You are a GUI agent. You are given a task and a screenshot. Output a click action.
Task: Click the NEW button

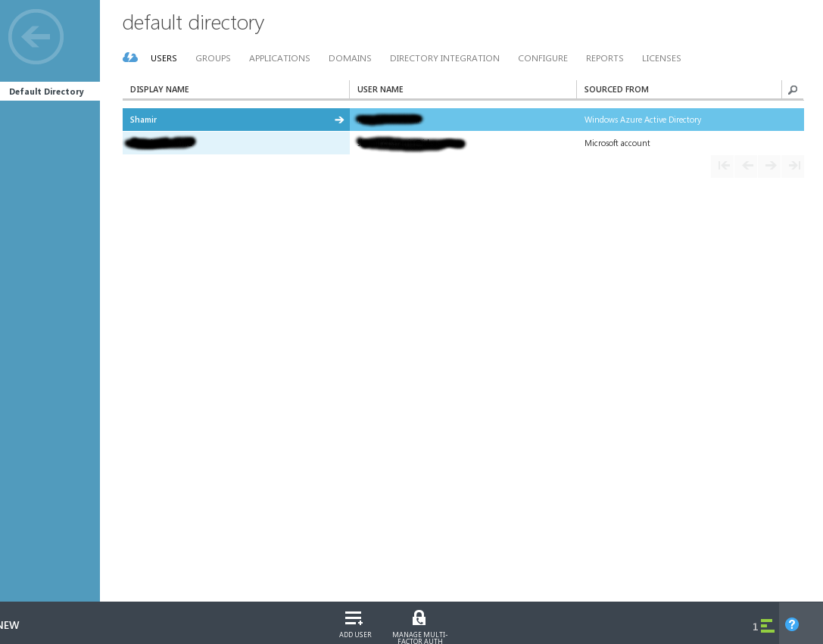pos(9,625)
